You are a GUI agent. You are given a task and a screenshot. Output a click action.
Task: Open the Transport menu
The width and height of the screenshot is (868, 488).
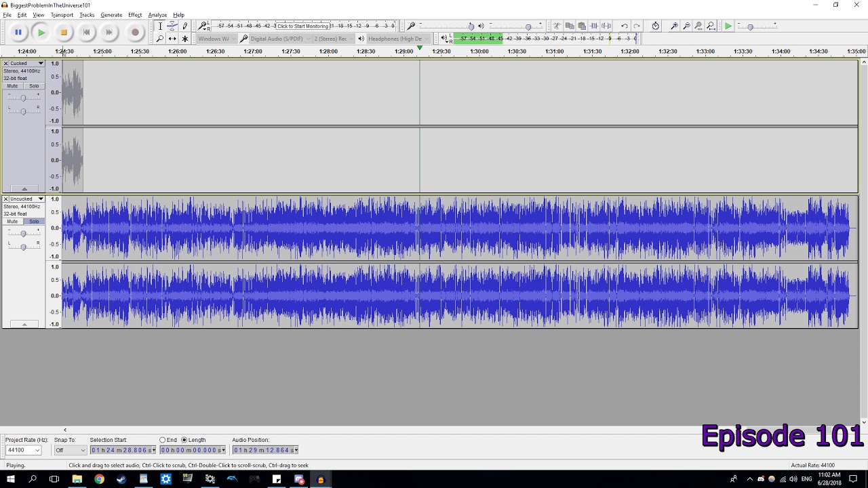coord(62,15)
